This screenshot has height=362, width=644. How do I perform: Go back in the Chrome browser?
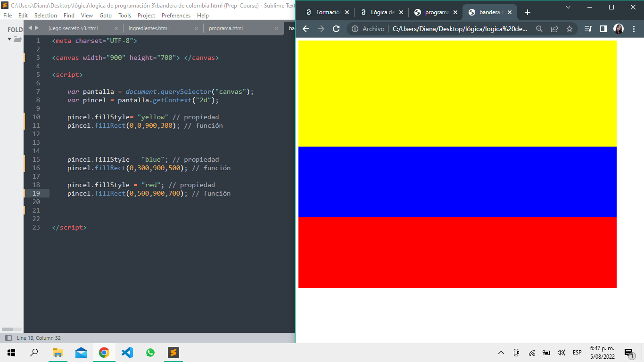coord(306,29)
